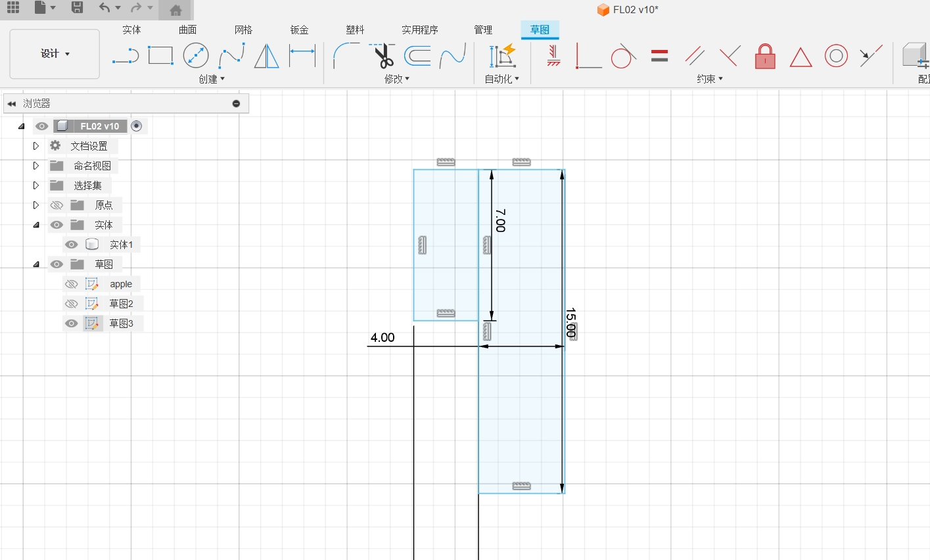Image resolution: width=930 pixels, height=560 pixels.
Task: Open the 管理 ribbon tab
Action: click(483, 30)
